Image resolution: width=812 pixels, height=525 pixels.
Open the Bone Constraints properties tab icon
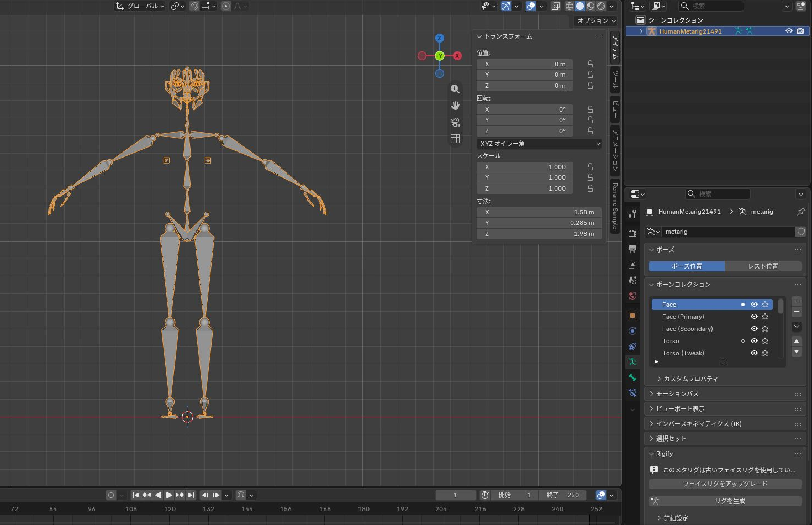pos(632,393)
